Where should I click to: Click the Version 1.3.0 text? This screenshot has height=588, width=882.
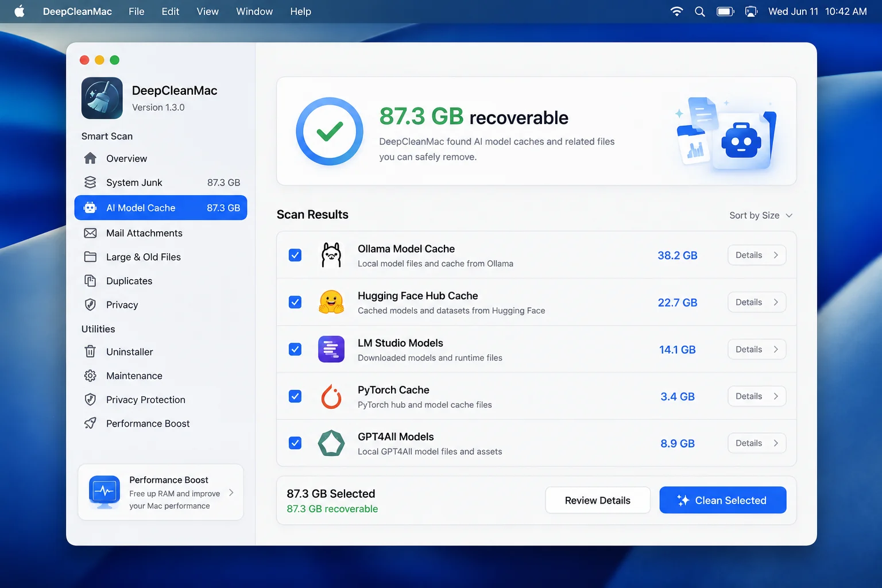(x=158, y=107)
